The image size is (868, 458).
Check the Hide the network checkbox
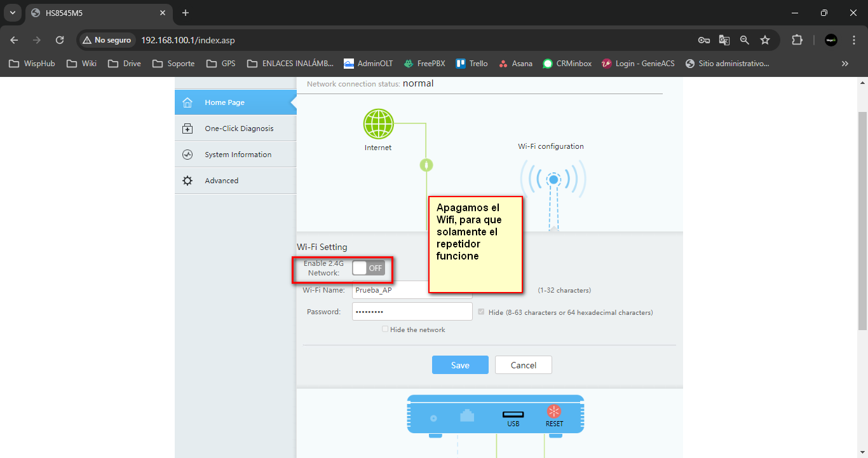pyautogui.click(x=385, y=330)
